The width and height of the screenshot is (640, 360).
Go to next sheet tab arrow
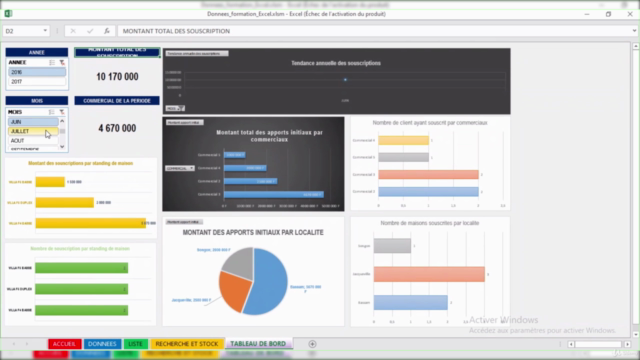pyautogui.click(x=27, y=344)
